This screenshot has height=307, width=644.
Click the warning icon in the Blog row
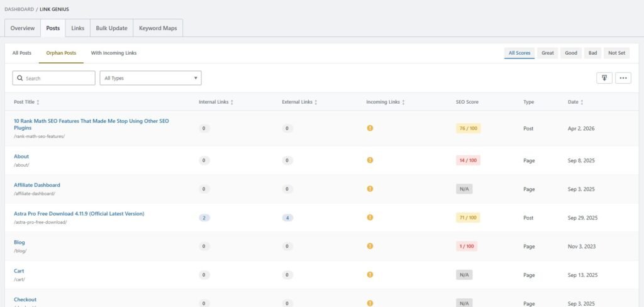(x=370, y=246)
